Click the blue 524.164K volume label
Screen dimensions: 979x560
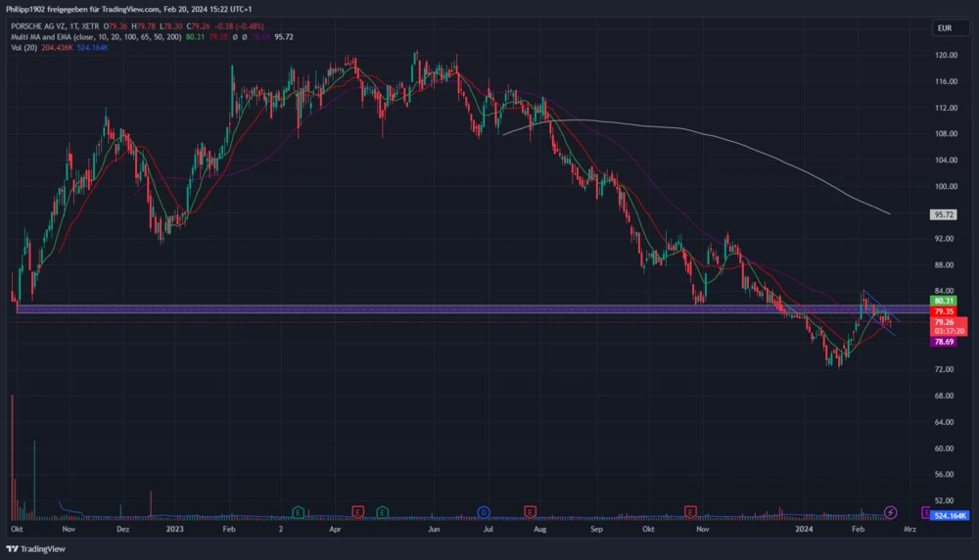950,515
